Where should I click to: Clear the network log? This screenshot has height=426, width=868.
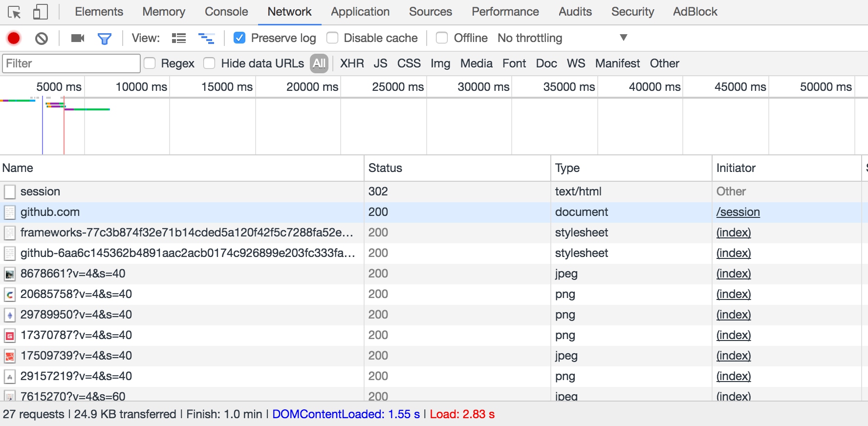click(42, 38)
